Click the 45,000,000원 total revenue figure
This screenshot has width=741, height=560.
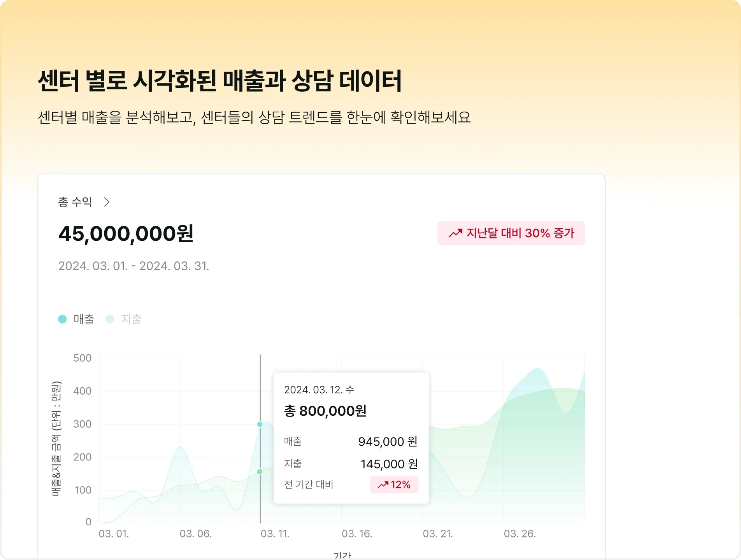[126, 234]
